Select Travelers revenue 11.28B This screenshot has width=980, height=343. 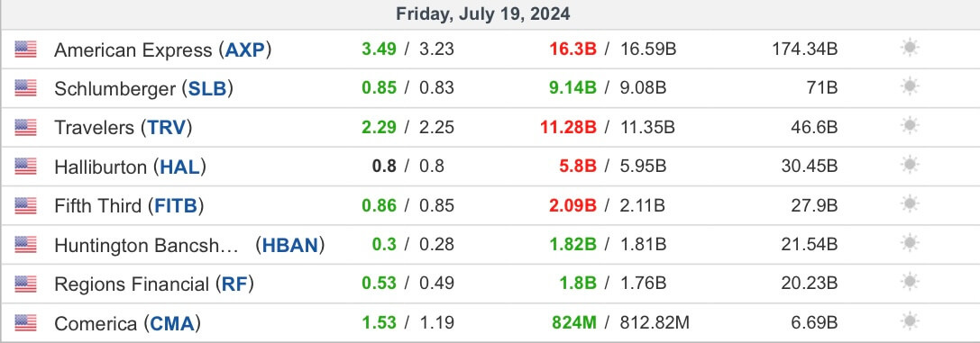[569, 127]
